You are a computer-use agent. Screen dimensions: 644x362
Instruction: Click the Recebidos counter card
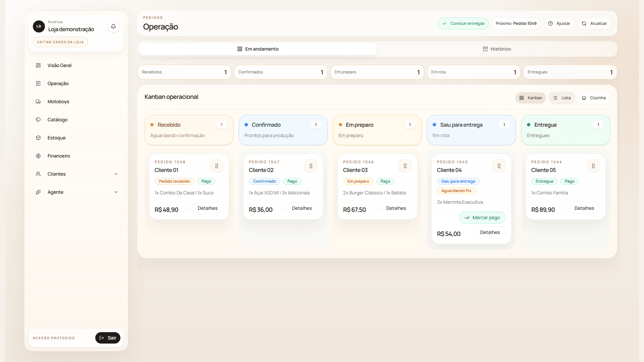click(x=184, y=72)
